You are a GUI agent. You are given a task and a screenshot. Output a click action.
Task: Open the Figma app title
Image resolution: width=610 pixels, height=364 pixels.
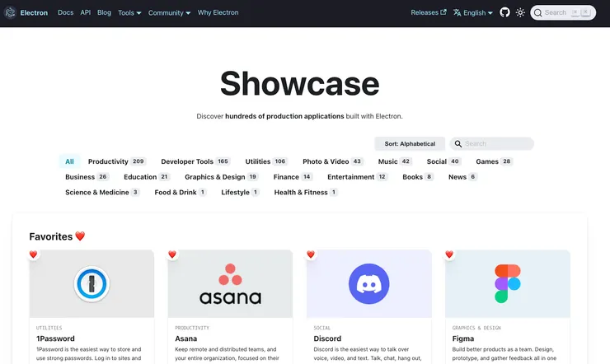(463, 338)
